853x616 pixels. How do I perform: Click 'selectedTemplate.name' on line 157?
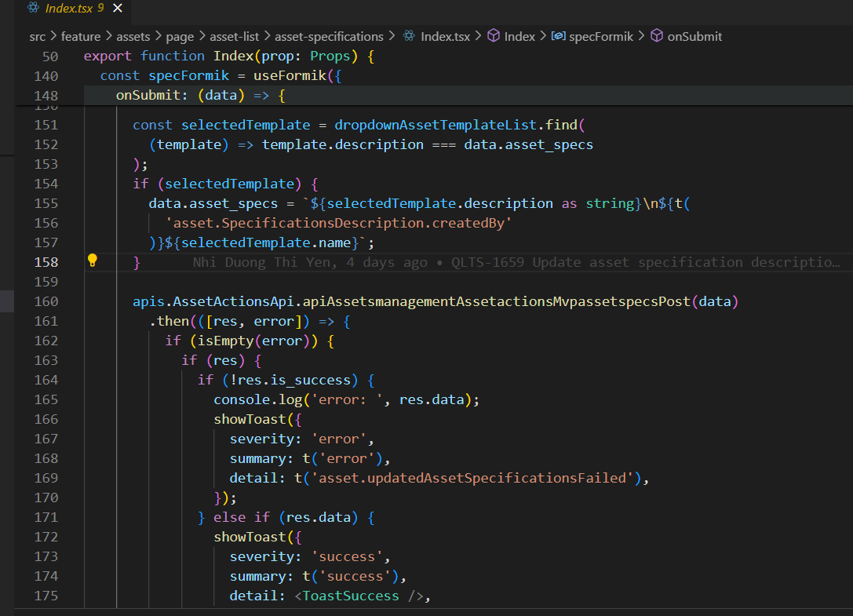265,242
